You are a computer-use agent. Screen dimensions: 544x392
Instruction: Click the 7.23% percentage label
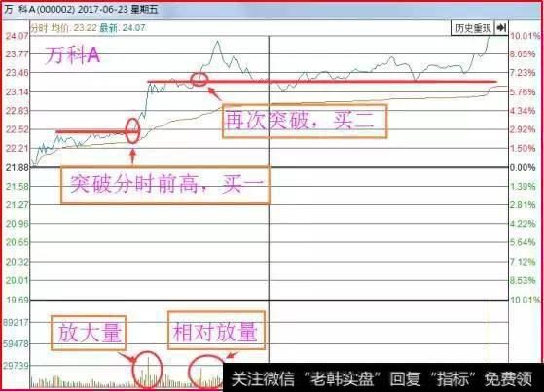[523, 73]
